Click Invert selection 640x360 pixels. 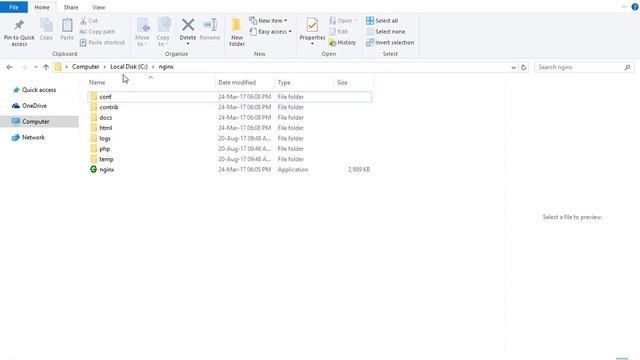click(x=390, y=42)
